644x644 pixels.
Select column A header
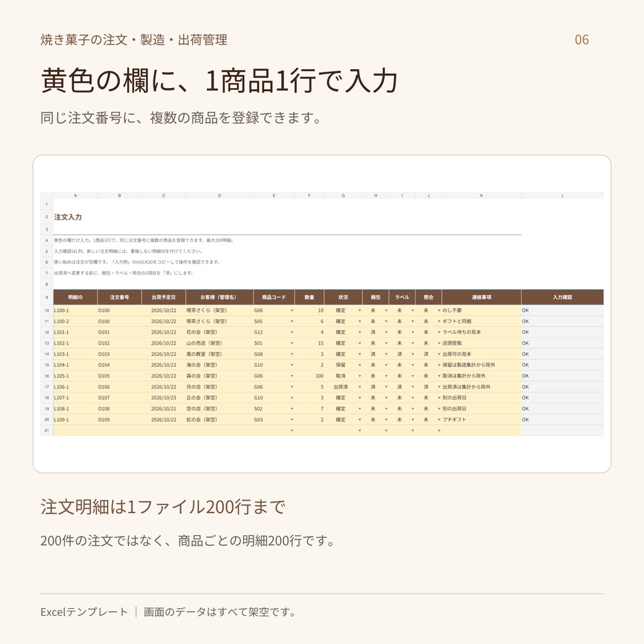(x=75, y=196)
